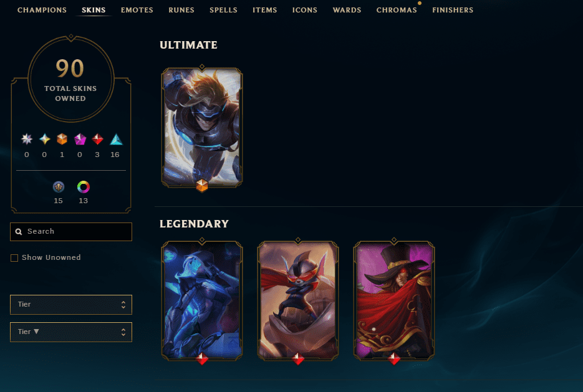
Task: Click into the Search skins field
Action: click(x=71, y=231)
